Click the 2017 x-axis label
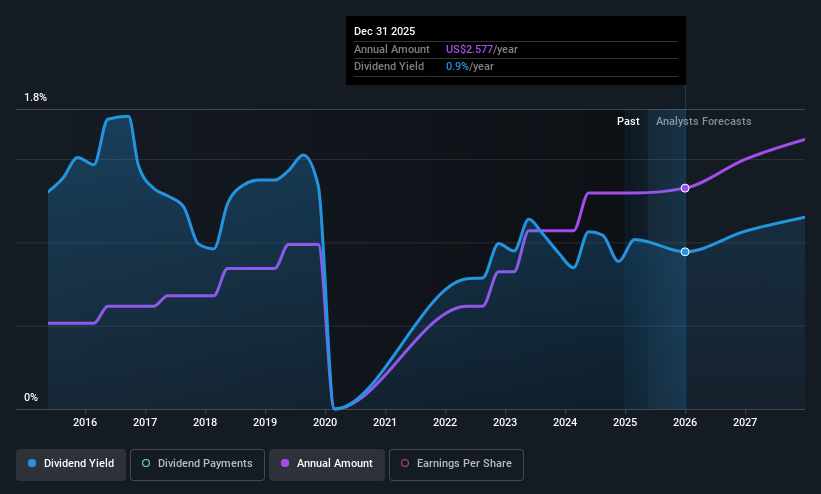Viewport: 821px width, 494px height. [x=145, y=422]
